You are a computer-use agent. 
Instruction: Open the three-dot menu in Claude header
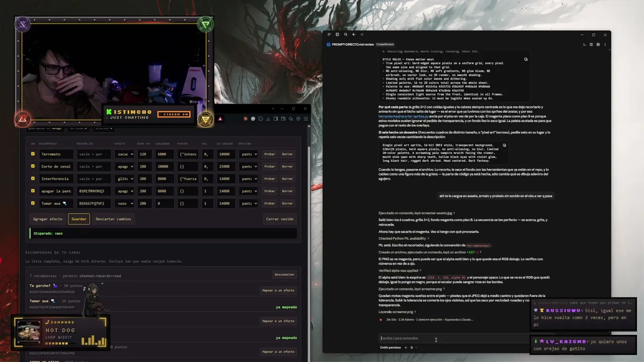coord(604,44)
